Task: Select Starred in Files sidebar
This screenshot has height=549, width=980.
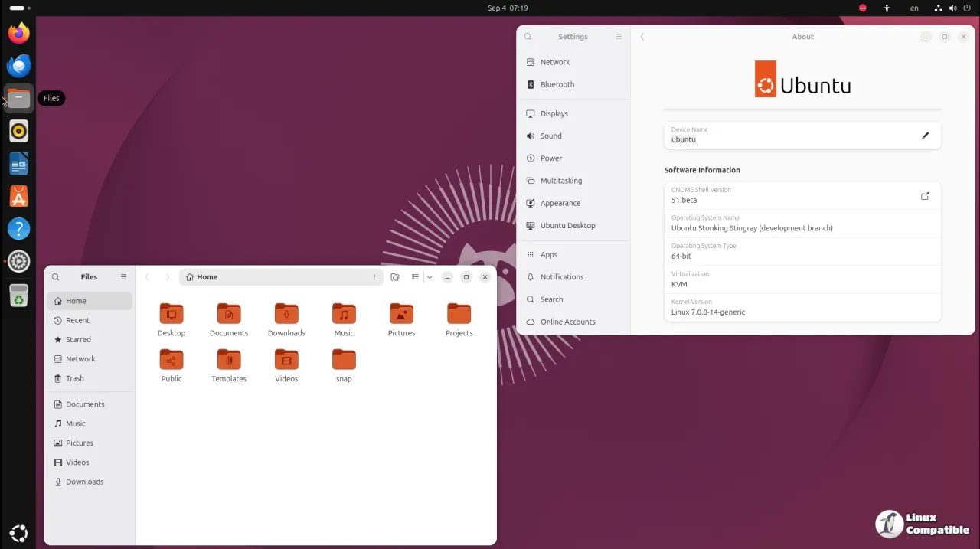Action: [x=90, y=339]
